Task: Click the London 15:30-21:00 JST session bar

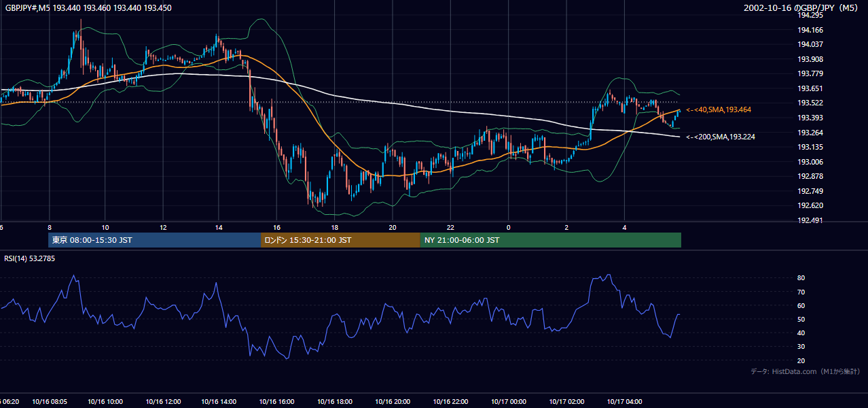Action: 340,240
